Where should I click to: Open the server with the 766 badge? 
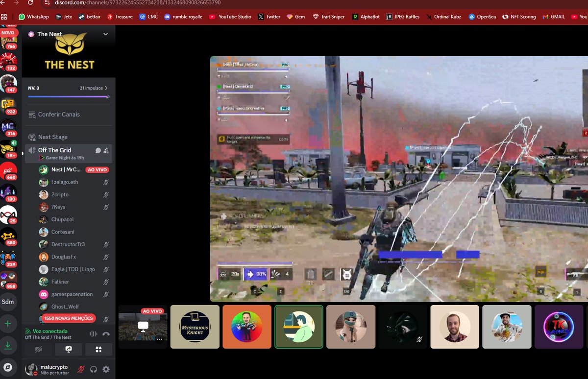(8, 40)
